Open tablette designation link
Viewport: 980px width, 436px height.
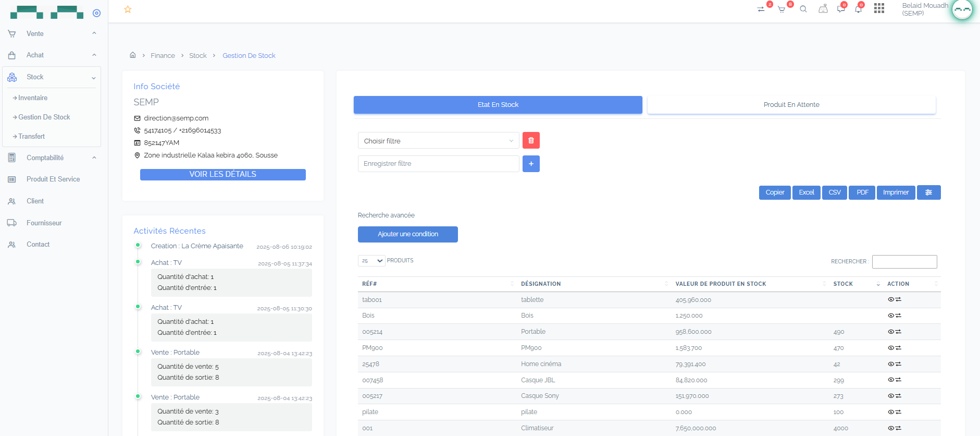532,300
